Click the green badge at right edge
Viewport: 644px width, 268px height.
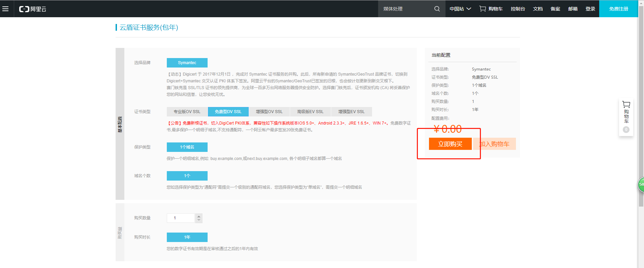pyautogui.click(x=641, y=185)
